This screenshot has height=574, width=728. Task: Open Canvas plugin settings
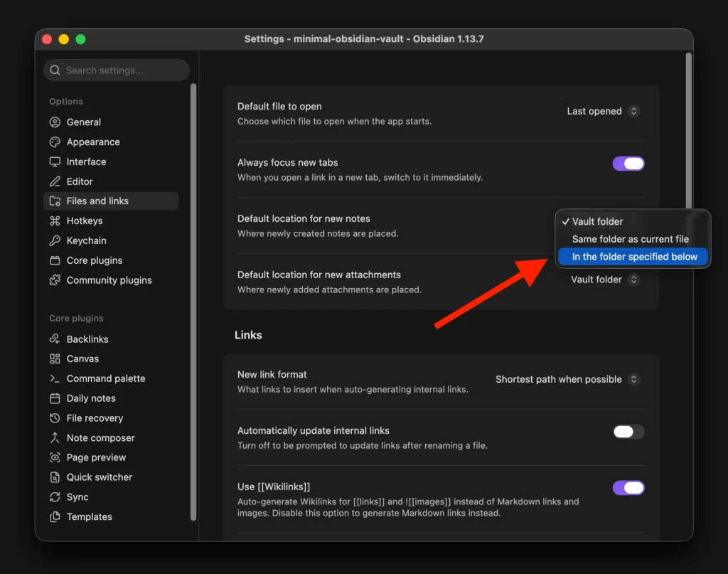point(111,358)
